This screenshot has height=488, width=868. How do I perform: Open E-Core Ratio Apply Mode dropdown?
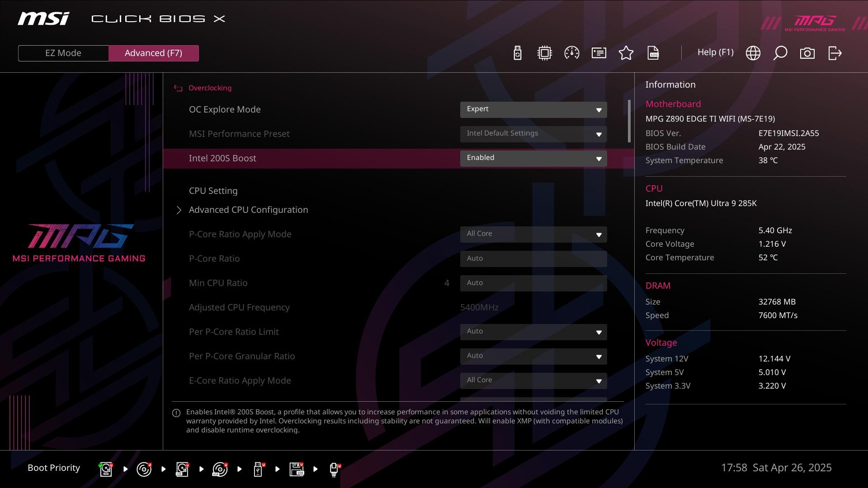point(533,381)
